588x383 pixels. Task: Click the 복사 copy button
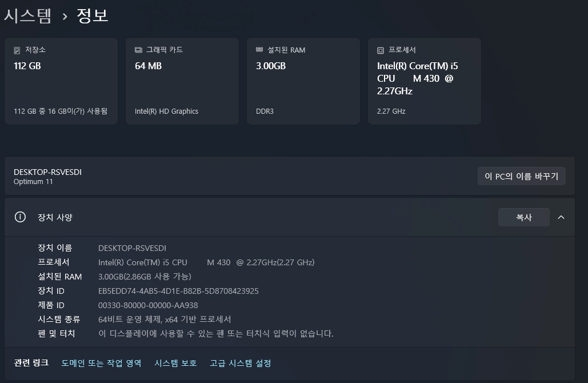[523, 217]
